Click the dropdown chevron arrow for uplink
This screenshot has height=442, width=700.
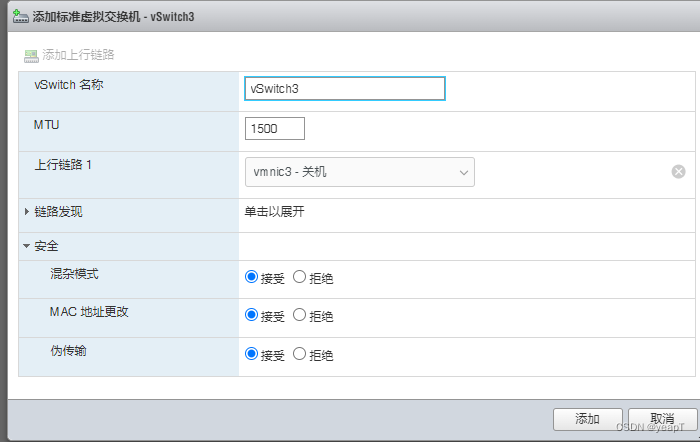(464, 172)
